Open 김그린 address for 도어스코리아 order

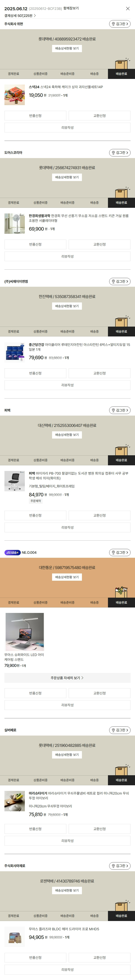pyautogui.click(x=120, y=153)
